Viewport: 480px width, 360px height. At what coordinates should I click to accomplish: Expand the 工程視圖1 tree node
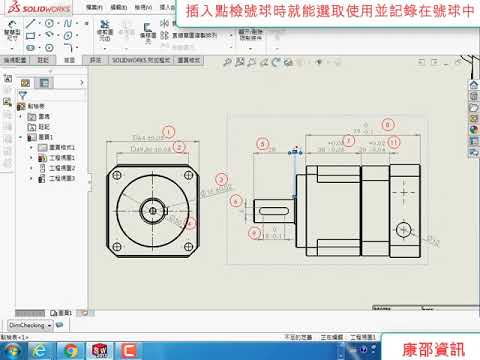click(x=32, y=158)
